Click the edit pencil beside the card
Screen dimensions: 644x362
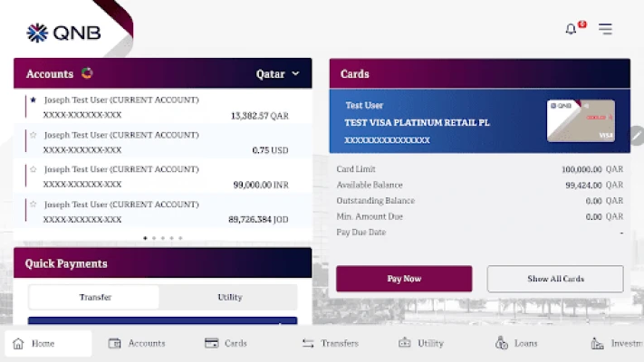click(636, 136)
